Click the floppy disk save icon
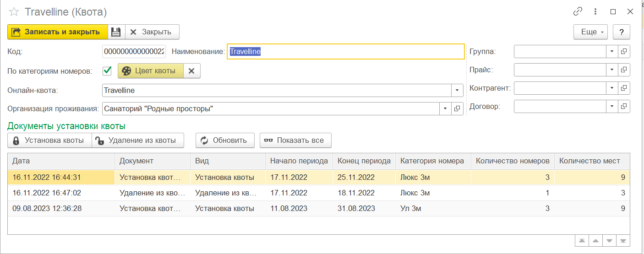This screenshot has width=644, height=254. pyautogui.click(x=116, y=32)
